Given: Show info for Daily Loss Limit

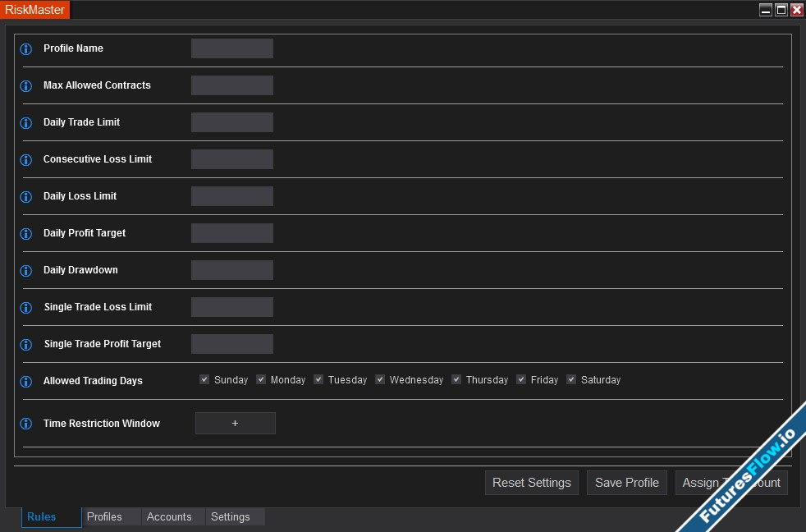Looking at the screenshot, I should coord(25,197).
